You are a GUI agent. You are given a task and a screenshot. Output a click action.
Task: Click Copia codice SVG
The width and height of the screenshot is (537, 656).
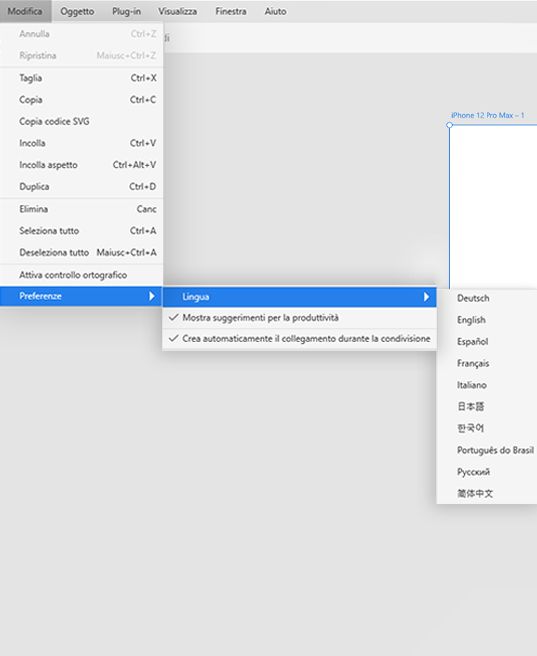(82, 121)
